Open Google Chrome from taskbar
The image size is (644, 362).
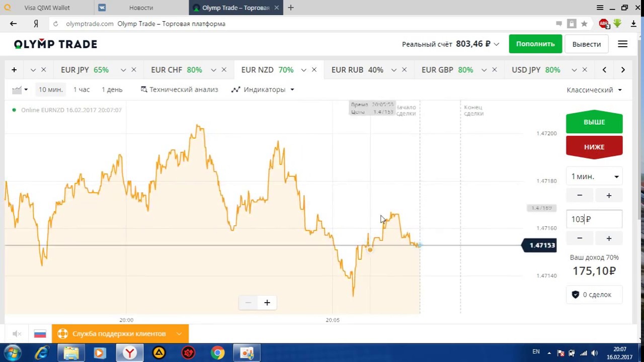(218, 353)
